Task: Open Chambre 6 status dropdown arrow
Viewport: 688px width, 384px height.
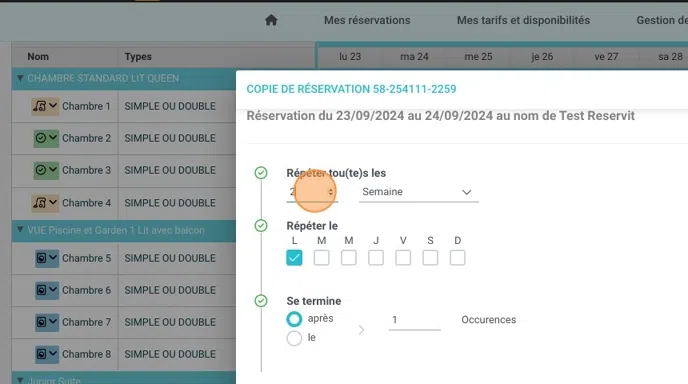Action: (53, 290)
